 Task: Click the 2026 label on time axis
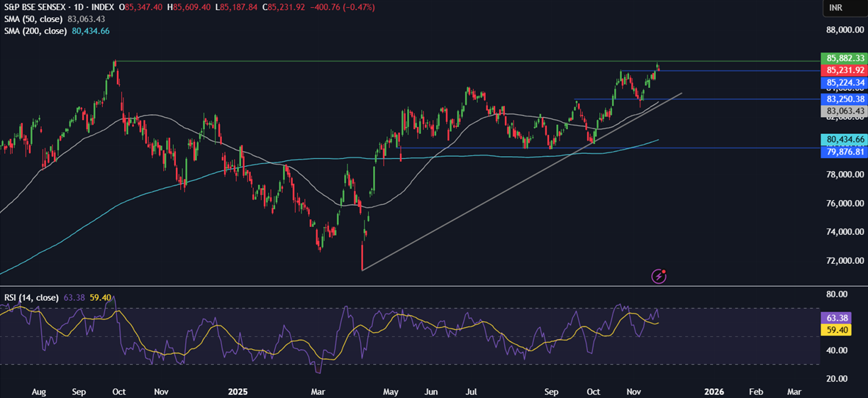click(714, 392)
